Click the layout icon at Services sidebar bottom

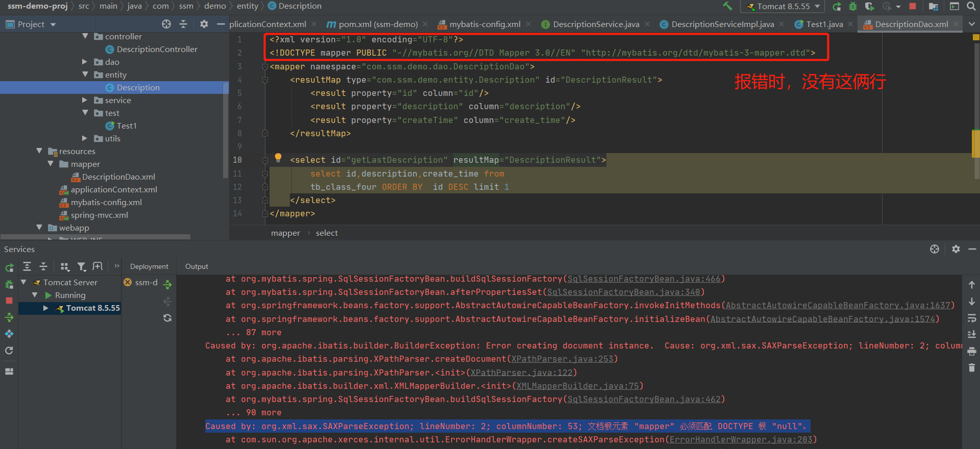[9, 371]
